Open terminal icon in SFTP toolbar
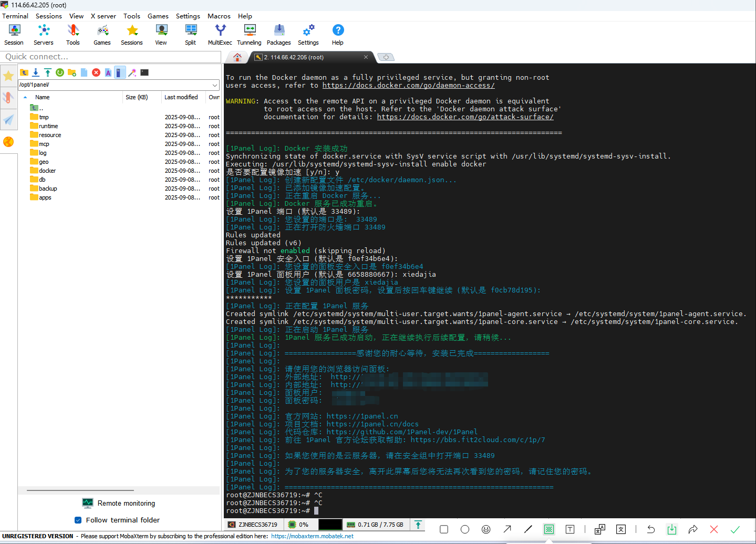This screenshot has width=756, height=544. pyautogui.click(x=144, y=72)
